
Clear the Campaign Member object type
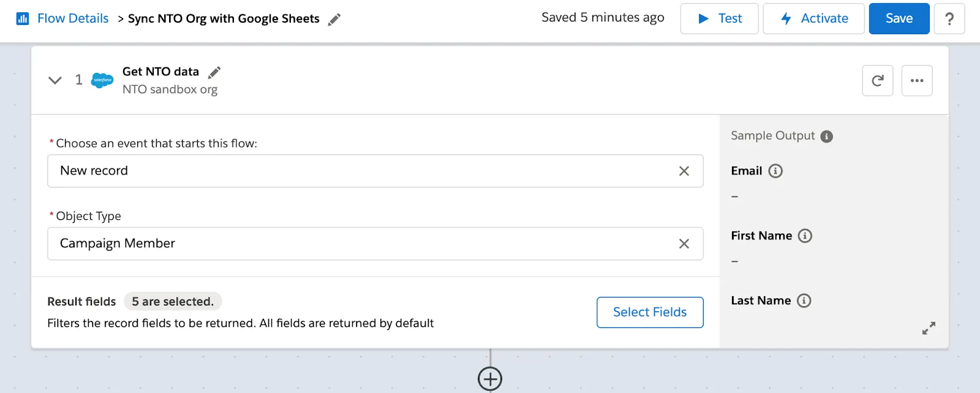click(x=685, y=244)
